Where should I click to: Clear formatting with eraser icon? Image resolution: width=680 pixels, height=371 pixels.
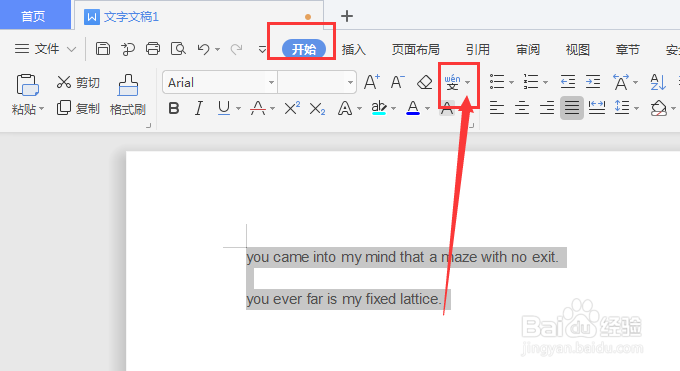tap(424, 82)
